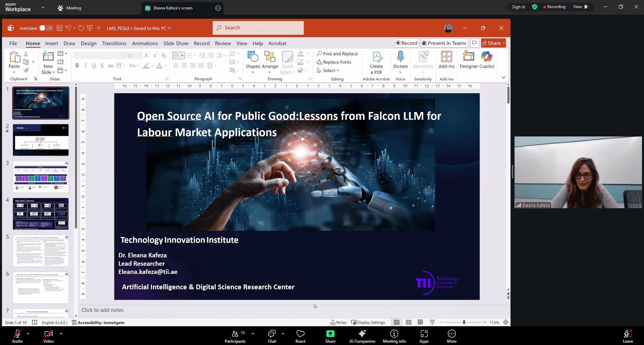Click the zoom level slider handle
644x345 pixels.
[464, 322]
